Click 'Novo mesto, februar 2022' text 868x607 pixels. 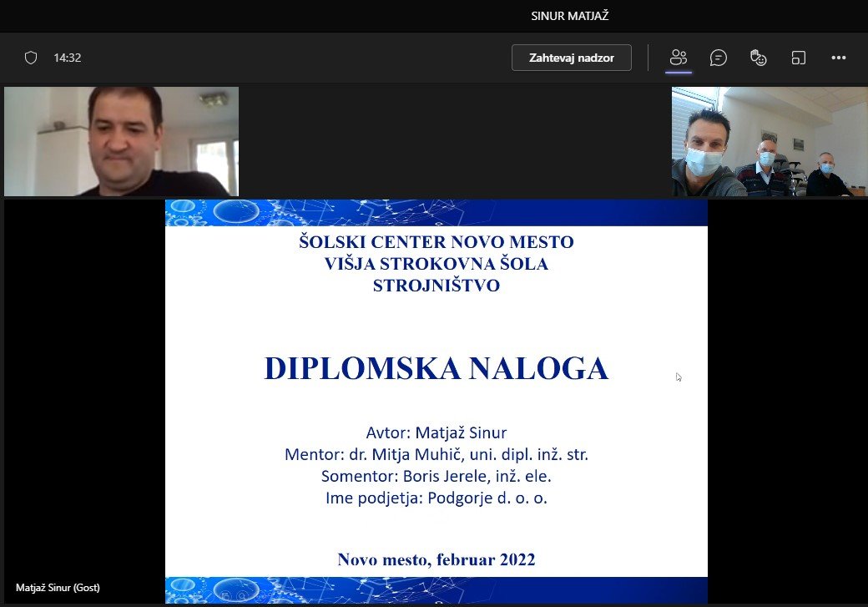[x=437, y=559]
